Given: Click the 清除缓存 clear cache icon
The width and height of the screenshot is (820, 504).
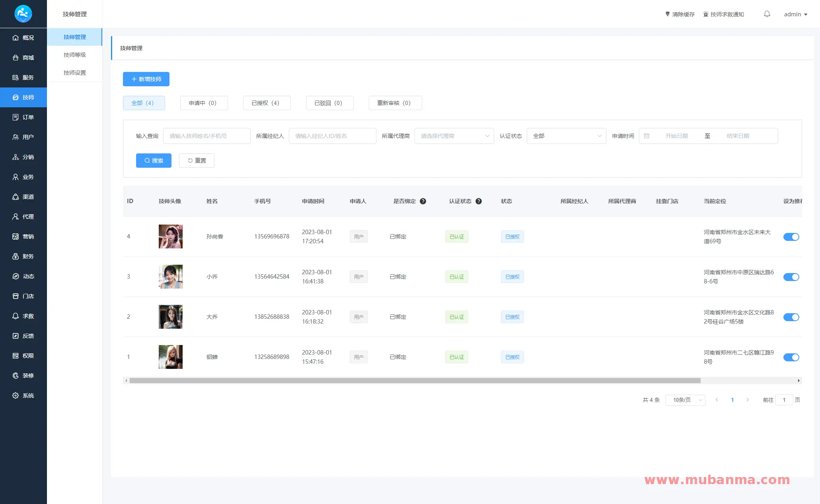Looking at the screenshot, I should coord(668,14).
